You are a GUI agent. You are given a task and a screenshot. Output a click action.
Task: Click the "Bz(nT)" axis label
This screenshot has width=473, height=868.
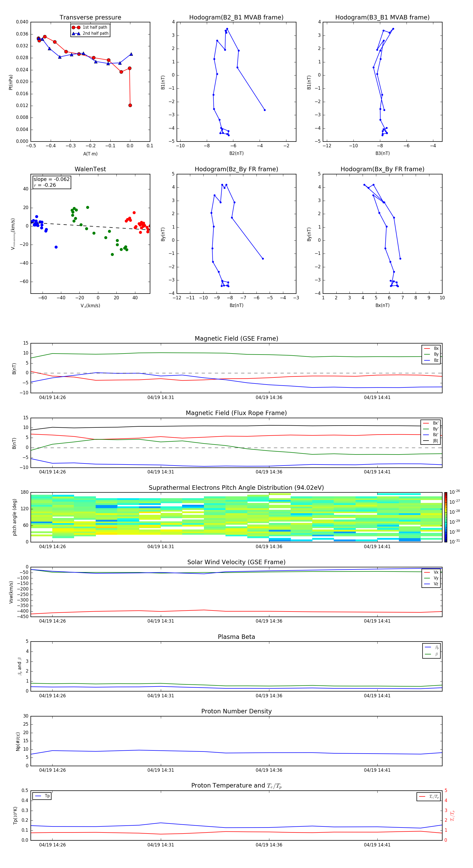point(236,305)
